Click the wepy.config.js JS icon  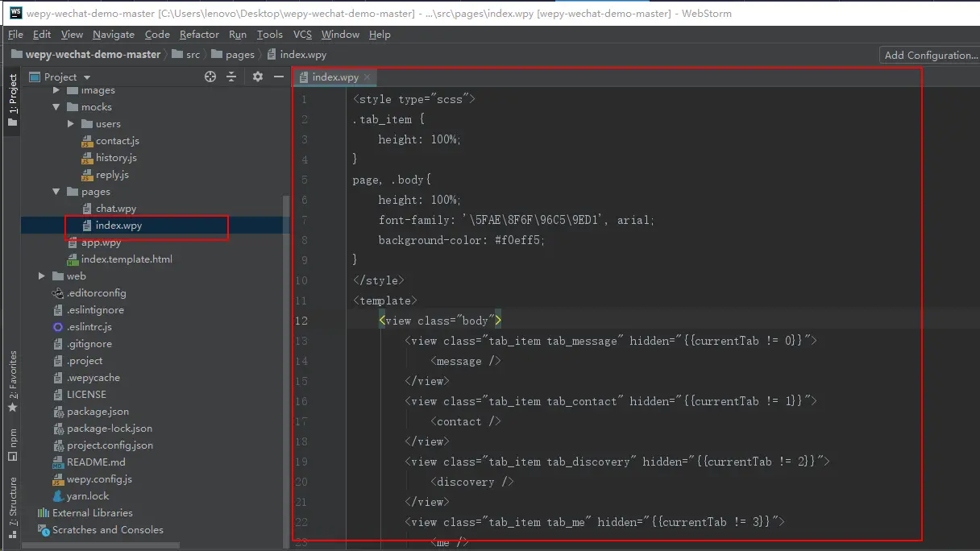pos(58,479)
